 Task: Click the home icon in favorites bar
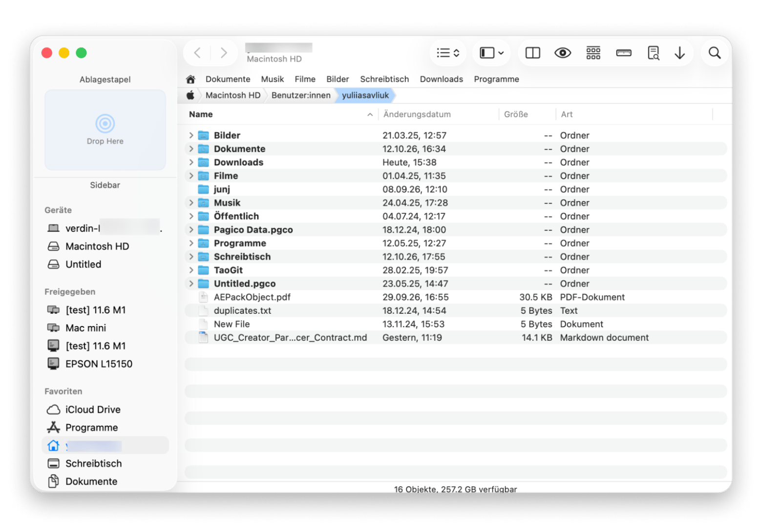click(x=190, y=79)
